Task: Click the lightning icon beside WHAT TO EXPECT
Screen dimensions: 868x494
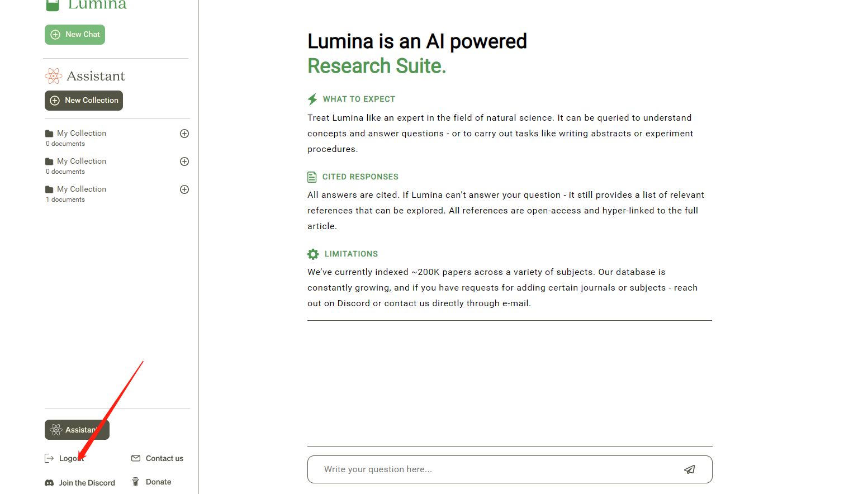Action: tap(312, 99)
